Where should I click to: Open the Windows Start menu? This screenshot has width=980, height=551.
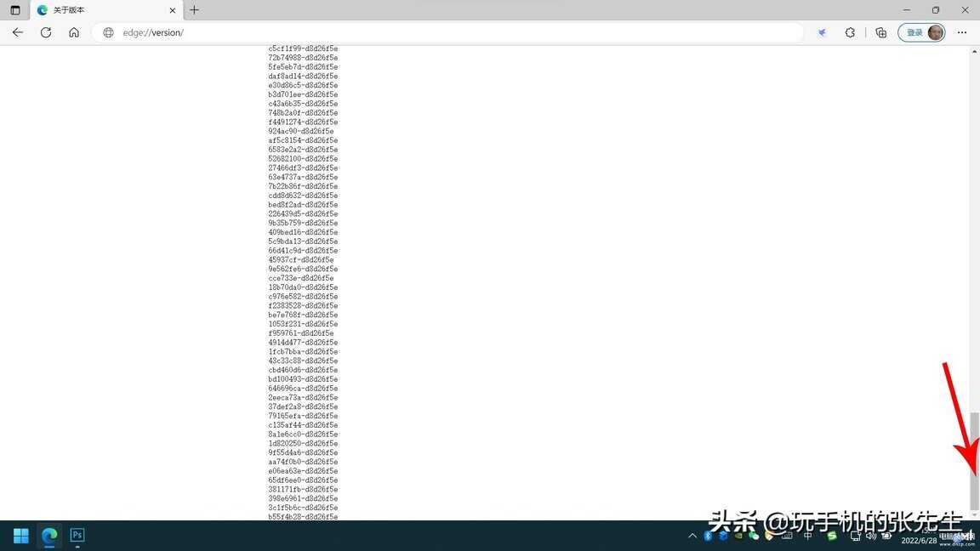click(x=21, y=536)
